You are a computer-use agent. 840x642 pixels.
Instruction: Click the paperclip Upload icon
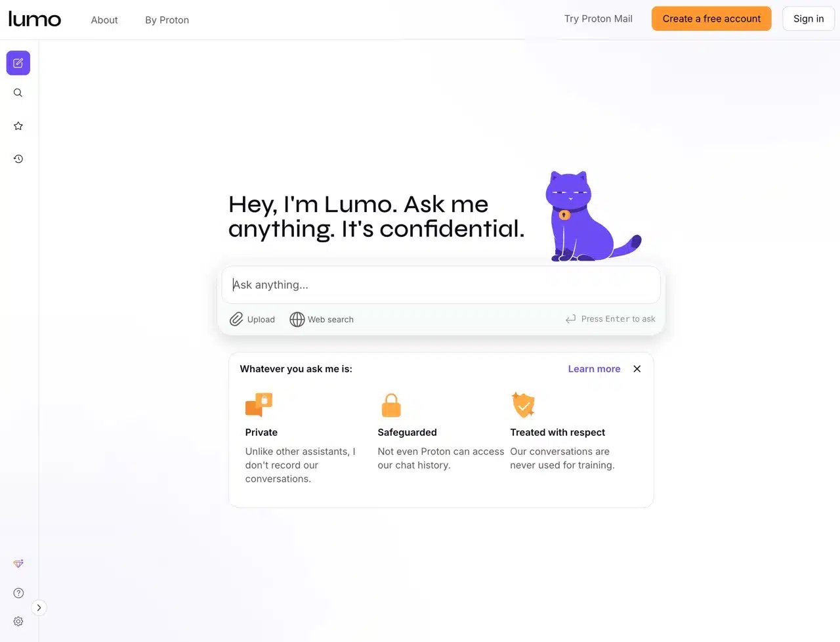point(236,319)
